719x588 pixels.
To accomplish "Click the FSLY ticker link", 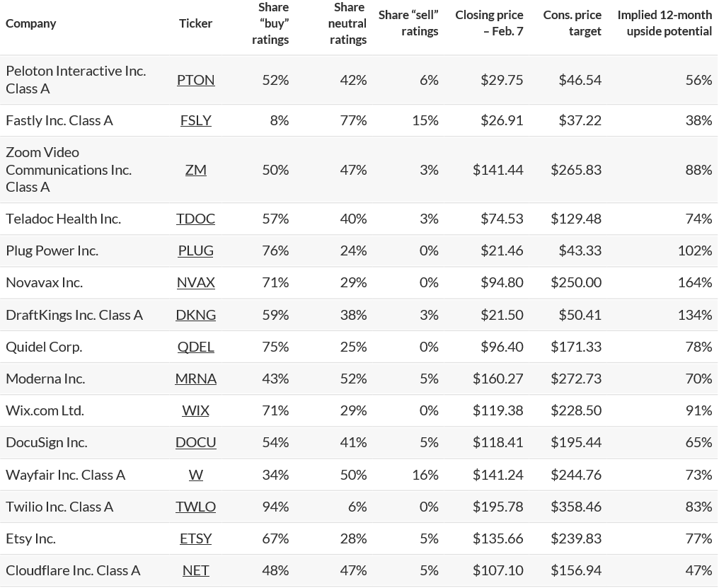I will pyautogui.click(x=195, y=120).
